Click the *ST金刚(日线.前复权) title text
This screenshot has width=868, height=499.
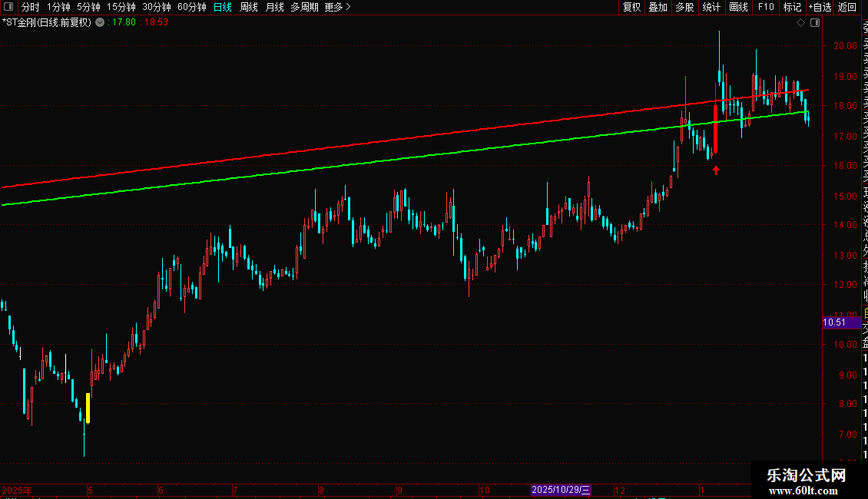pos(47,23)
